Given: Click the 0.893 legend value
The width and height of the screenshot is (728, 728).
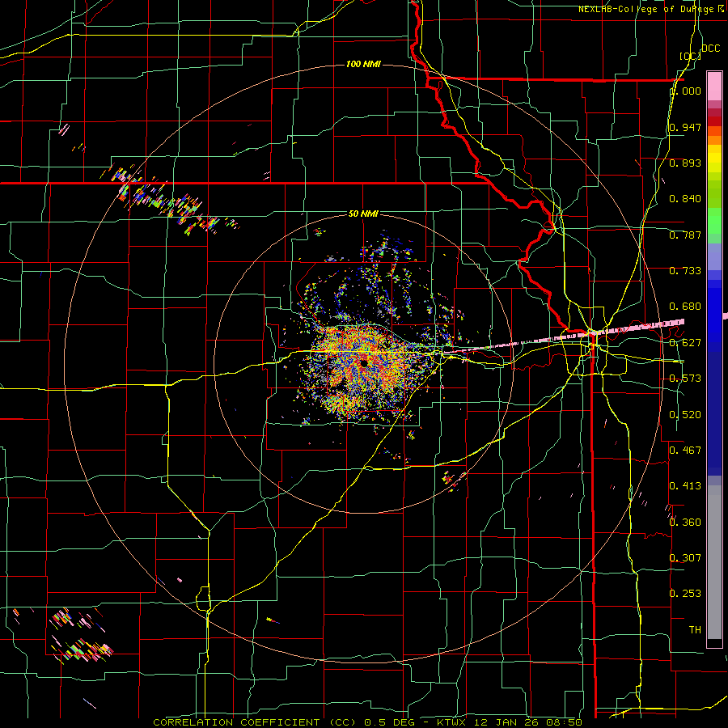Looking at the screenshot, I should (x=685, y=163).
